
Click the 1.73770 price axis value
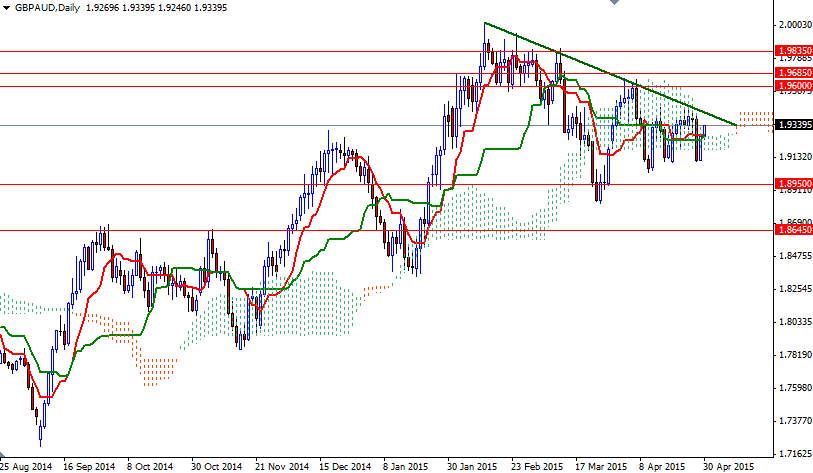click(x=795, y=421)
